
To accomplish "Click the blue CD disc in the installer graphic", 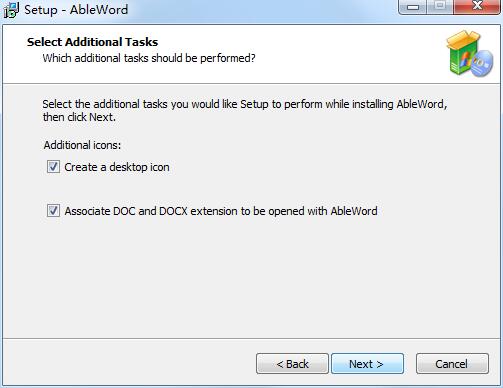I will [482, 64].
